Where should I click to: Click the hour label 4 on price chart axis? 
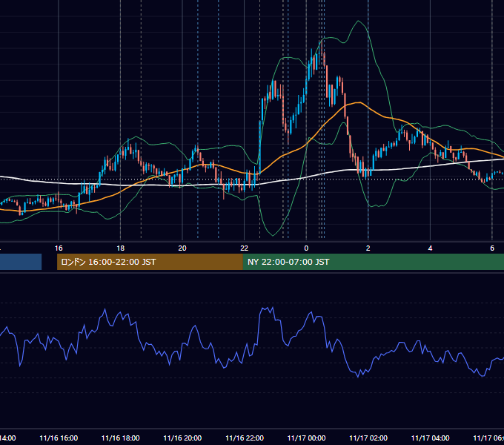pos(430,248)
